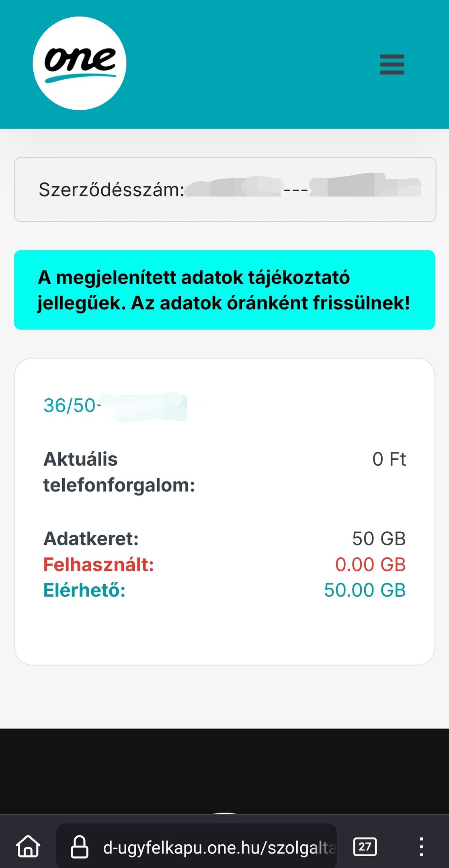Tap the partially visible white handle above address bar
The width and height of the screenshot is (449, 868).
(x=225, y=813)
